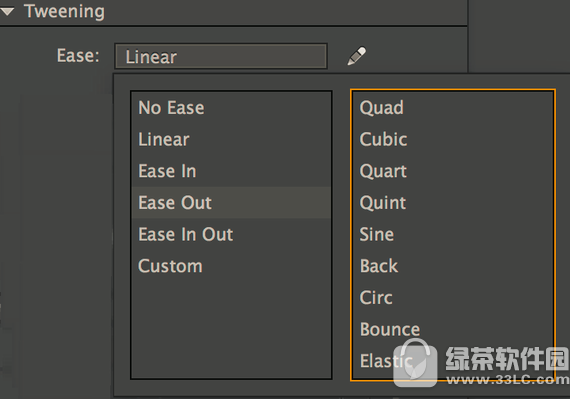Select Quart easing type
Viewport: 570px width, 399px height.
tap(453, 171)
